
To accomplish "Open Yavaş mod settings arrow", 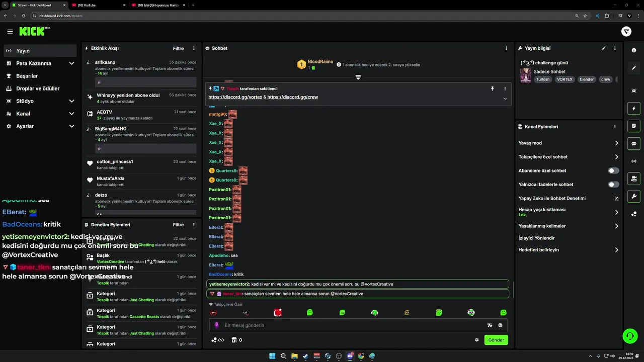I will pos(616,143).
